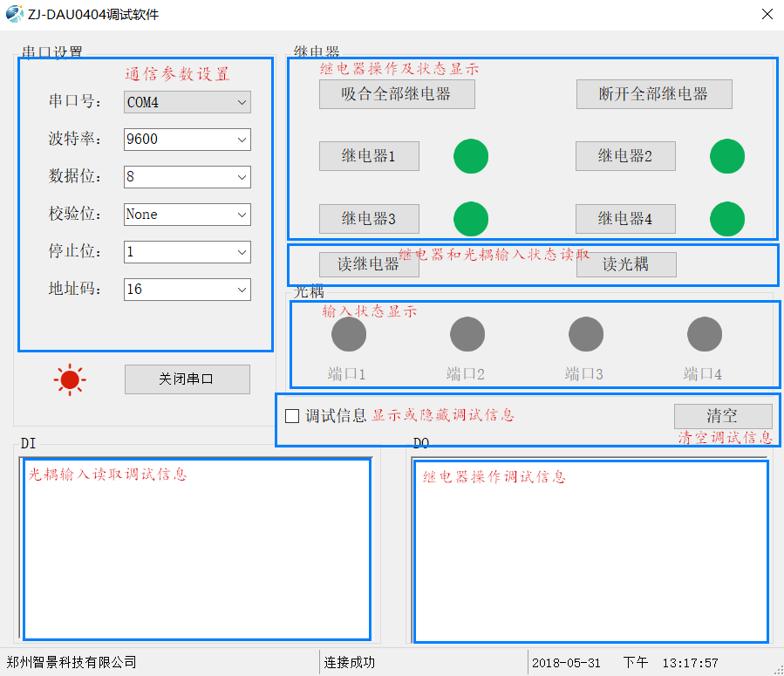784x676 pixels.
Task: Click the 端口4 label
Action: 703,374
